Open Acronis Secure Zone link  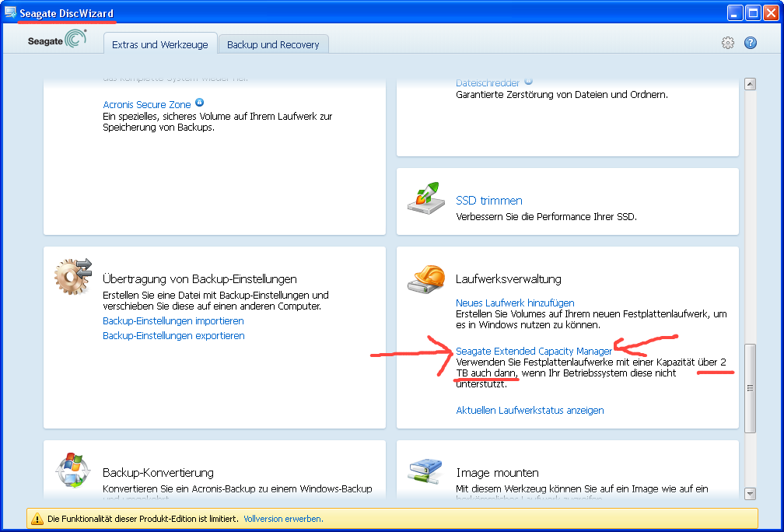click(x=147, y=104)
